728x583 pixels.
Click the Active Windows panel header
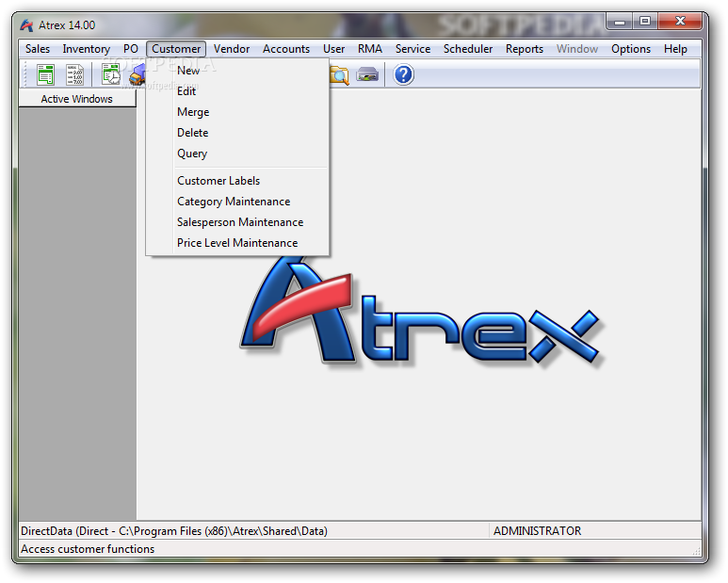(77, 99)
